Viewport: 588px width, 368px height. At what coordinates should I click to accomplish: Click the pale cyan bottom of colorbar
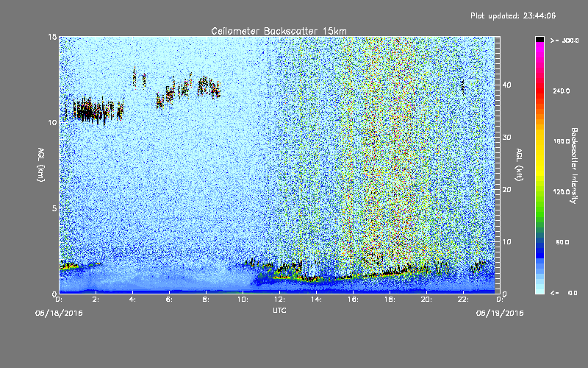539,291
